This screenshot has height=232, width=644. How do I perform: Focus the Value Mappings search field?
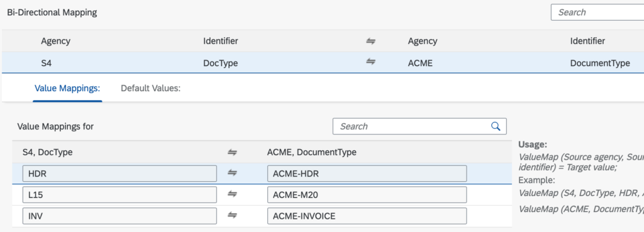pyautogui.click(x=419, y=126)
